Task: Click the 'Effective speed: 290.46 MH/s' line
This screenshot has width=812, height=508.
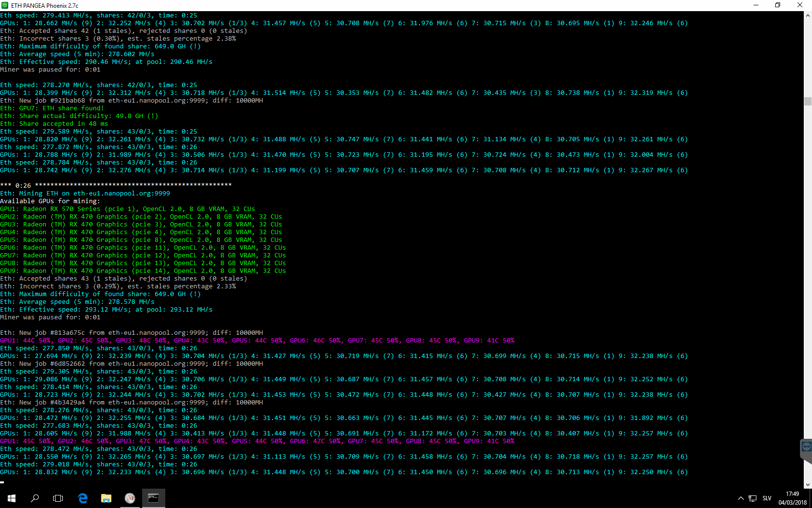Action: tap(106, 62)
